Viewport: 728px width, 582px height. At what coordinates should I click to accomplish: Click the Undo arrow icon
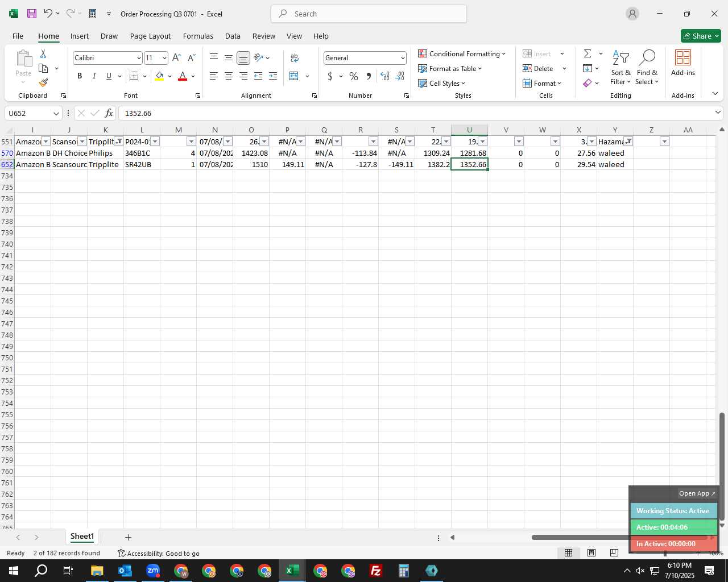click(48, 14)
